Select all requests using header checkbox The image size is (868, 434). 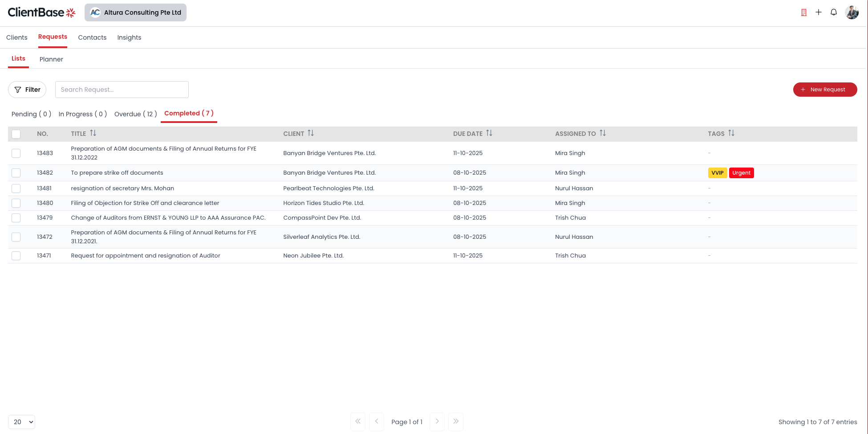coord(16,133)
